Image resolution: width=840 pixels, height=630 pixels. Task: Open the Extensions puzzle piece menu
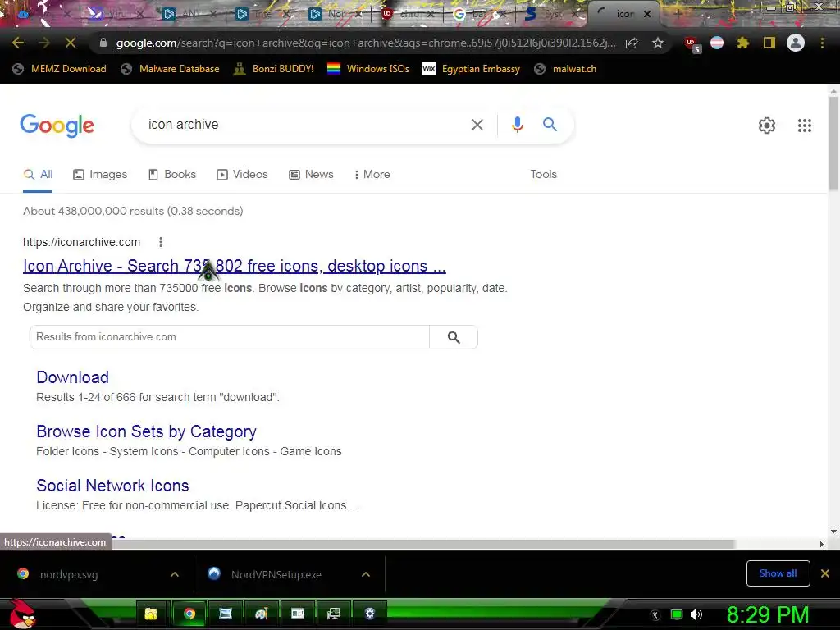742,43
